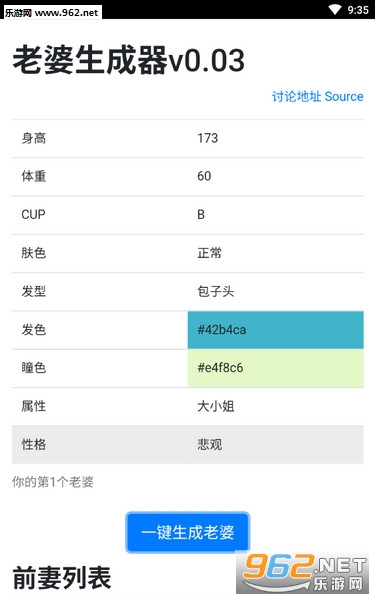Click the 一键生成老婆 button
Image resolution: width=375 pixels, height=600 pixels.
point(188,532)
